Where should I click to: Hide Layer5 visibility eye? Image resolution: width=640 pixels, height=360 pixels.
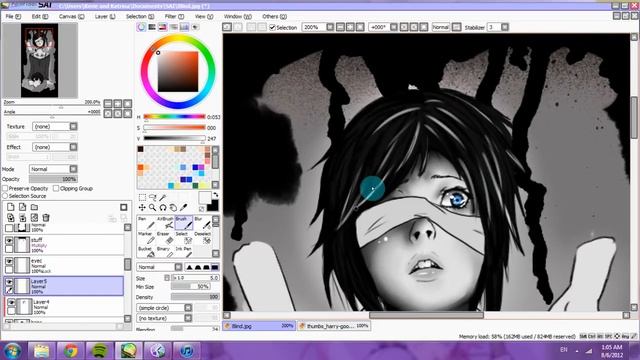click(x=9, y=282)
